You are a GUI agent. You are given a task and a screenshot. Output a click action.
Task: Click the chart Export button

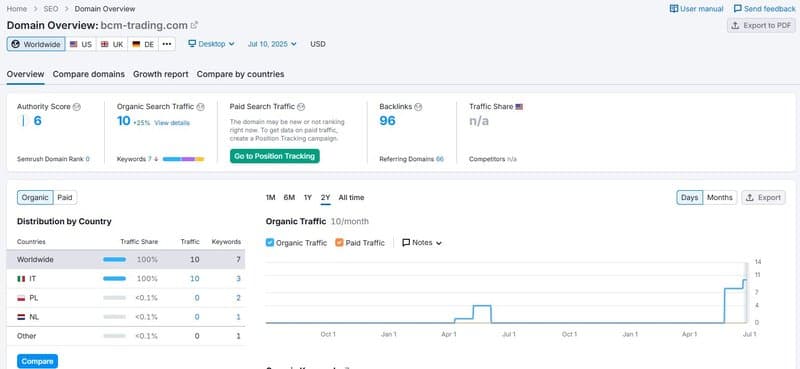click(763, 198)
